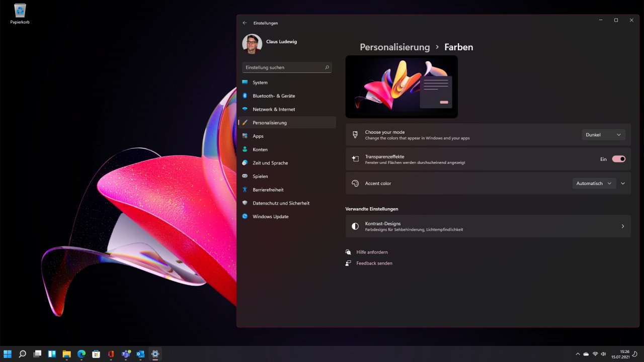Open the Dunkel mode dropdown
The width and height of the screenshot is (644, 362).
pos(604,135)
